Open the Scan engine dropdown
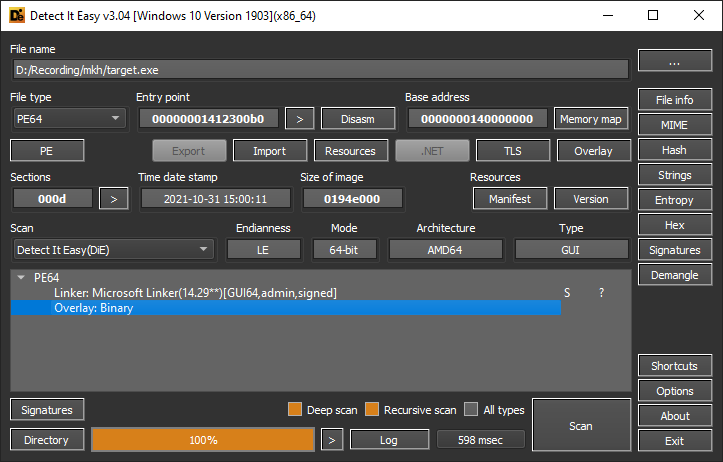Image resolution: width=723 pixels, height=462 pixels. pyautogui.click(x=112, y=249)
